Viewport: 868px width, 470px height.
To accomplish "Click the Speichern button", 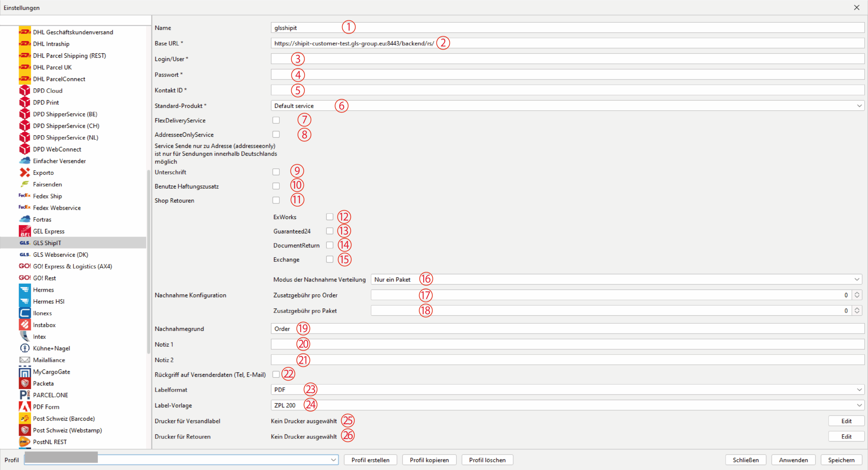I will (x=841, y=460).
